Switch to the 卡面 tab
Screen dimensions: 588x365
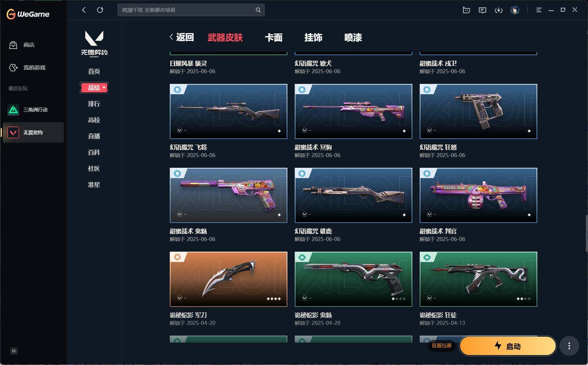274,38
